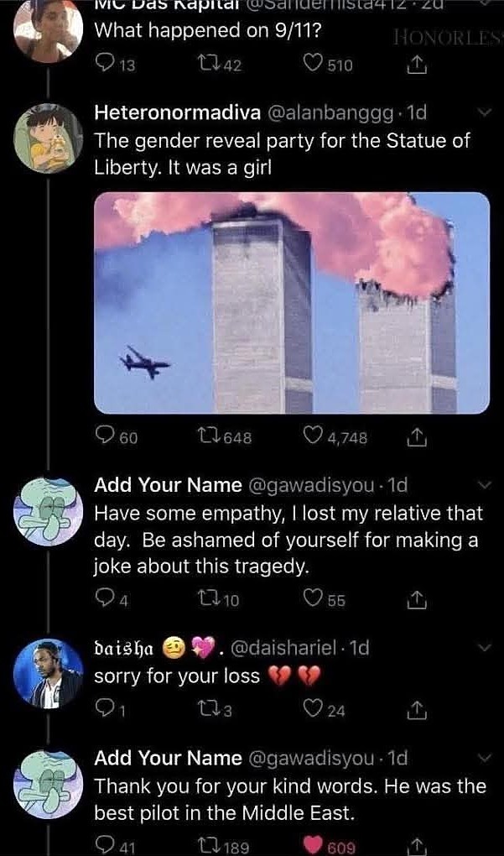Open the twin towers image attachment
The image size is (504, 856).
click(x=291, y=303)
